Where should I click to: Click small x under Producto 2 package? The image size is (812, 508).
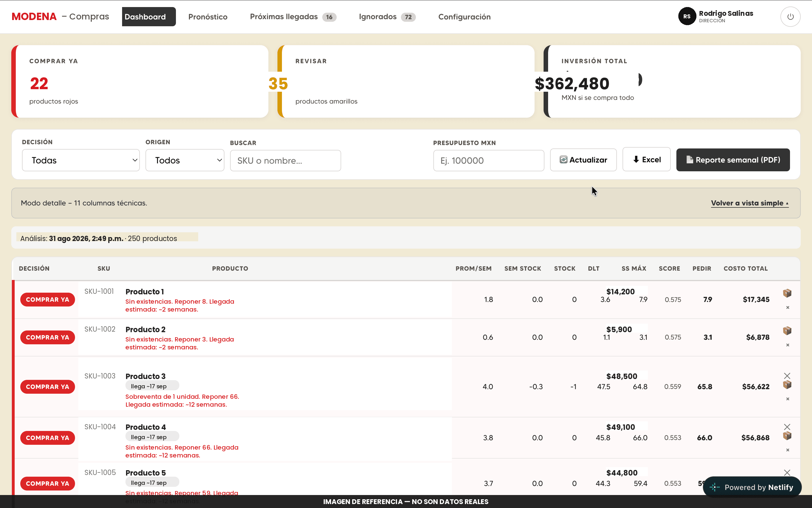tap(787, 345)
